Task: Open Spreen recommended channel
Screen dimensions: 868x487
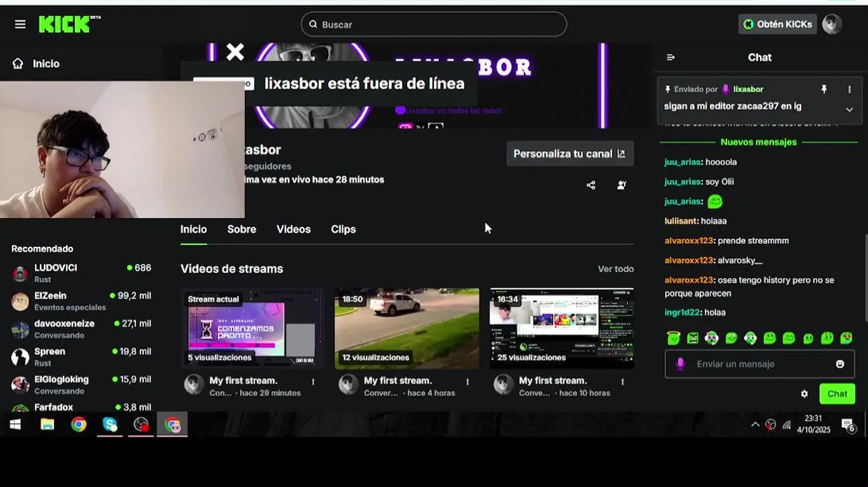Action: pos(81,356)
